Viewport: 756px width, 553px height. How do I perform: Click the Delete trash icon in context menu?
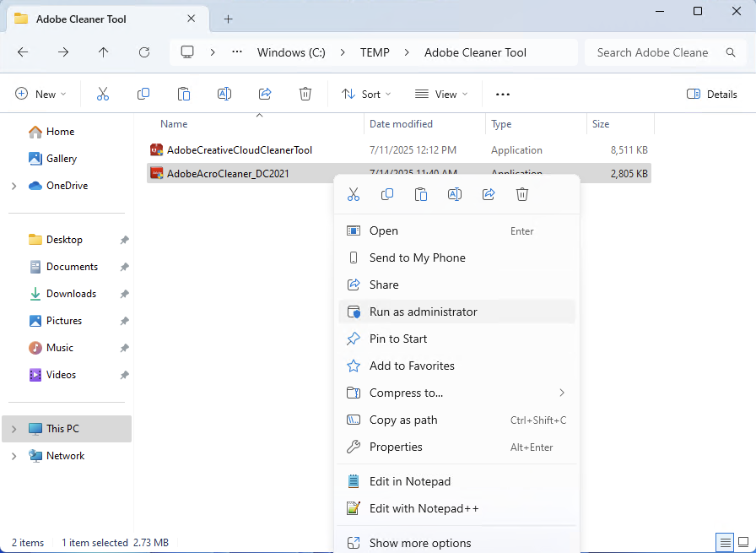click(522, 195)
